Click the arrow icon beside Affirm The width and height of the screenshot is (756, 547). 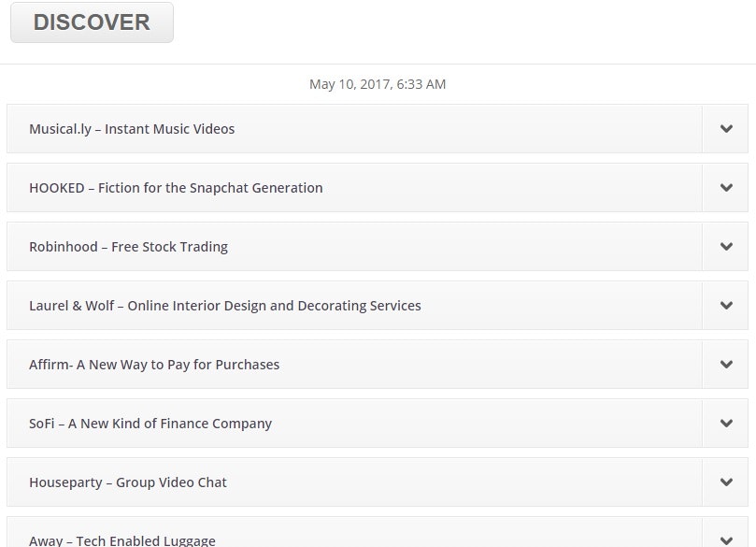click(726, 365)
